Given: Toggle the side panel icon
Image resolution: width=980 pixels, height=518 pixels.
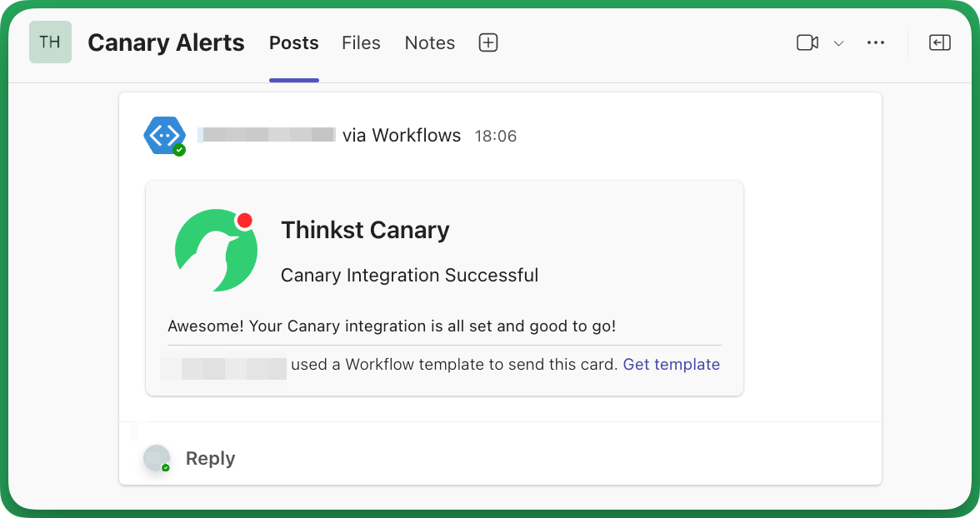Looking at the screenshot, I should click(939, 42).
